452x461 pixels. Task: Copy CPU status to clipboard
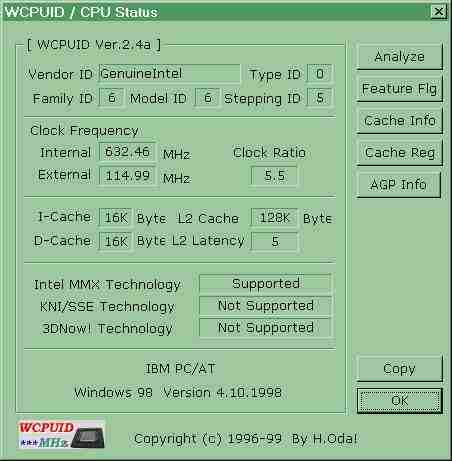(x=399, y=369)
